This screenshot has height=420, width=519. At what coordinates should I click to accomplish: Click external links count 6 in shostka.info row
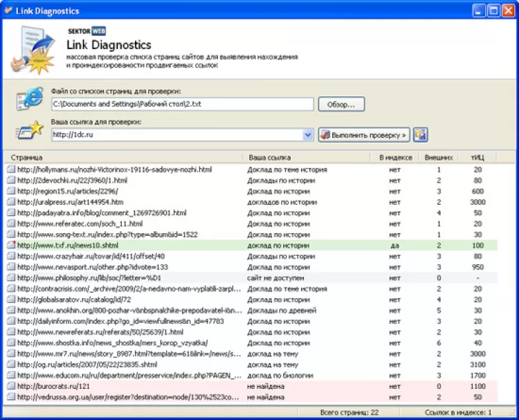439,343
